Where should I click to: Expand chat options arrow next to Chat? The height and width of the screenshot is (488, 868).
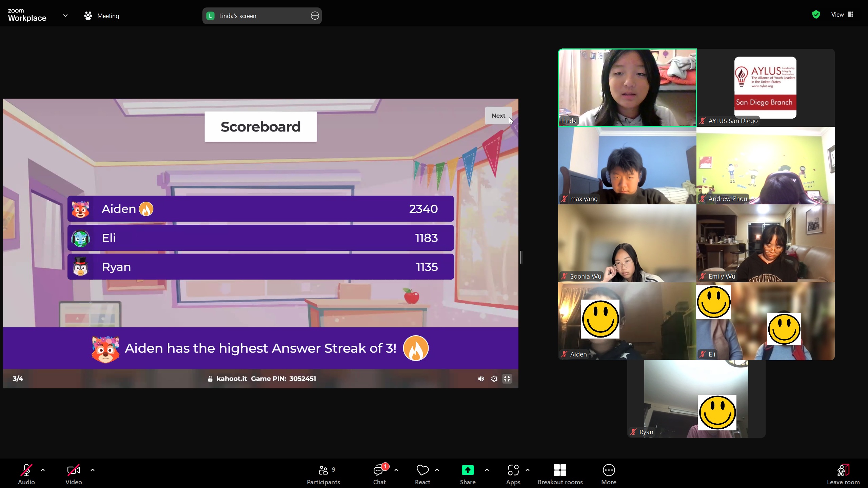click(396, 470)
